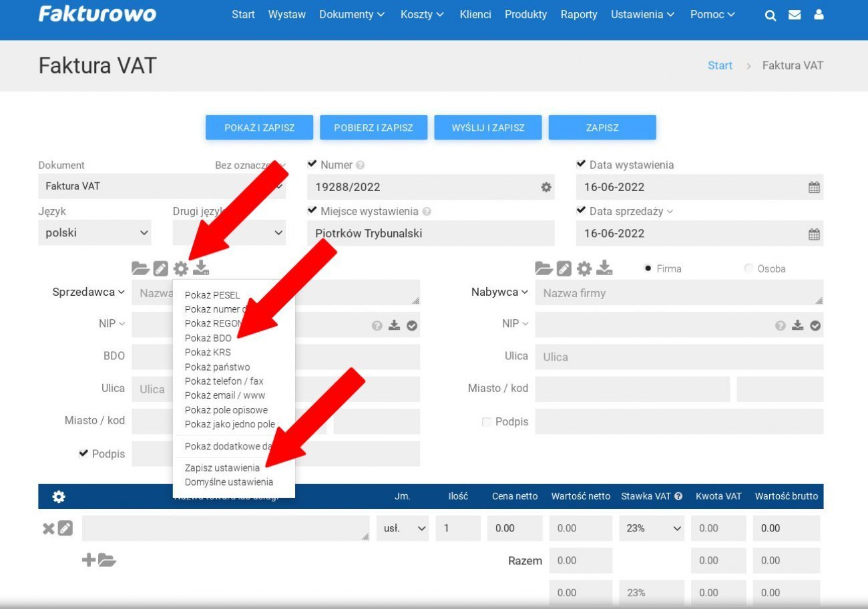868x609 pixels.
Task: Click the Nabywca folder open icon
Action: (544, 268)
